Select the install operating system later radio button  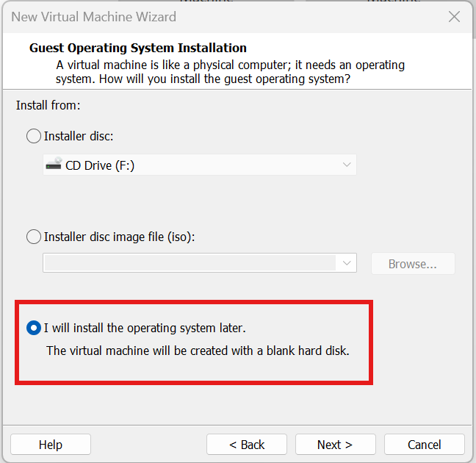click(x=34, y=328)
